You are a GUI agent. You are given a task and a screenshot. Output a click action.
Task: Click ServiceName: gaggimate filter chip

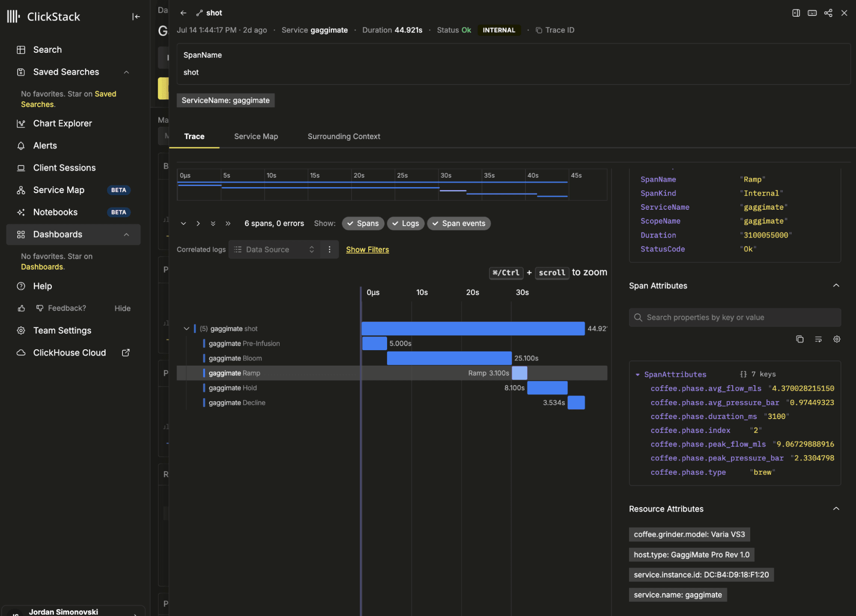point(226,100)
